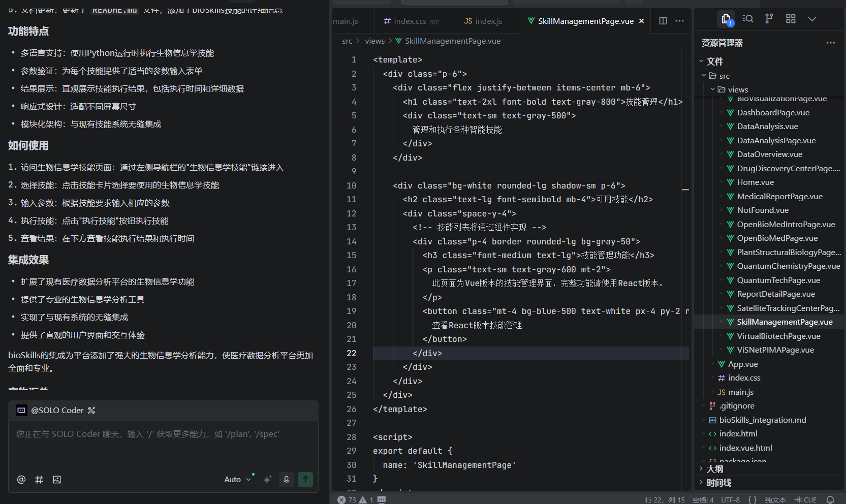
Task: Open the Explorer files view icon
Action: tap(727, 19)
